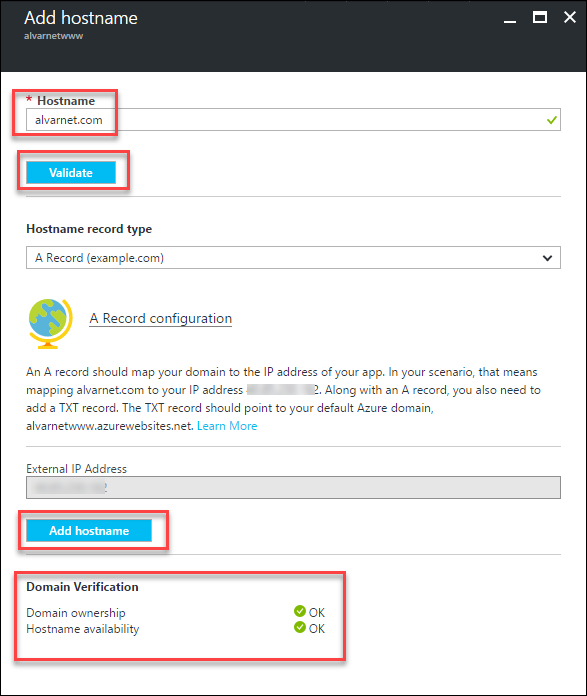Image resolution: width=587 pixels, height=696 pixels.
Task: Click the Add hostname button
Action: [x=89, y=530]
